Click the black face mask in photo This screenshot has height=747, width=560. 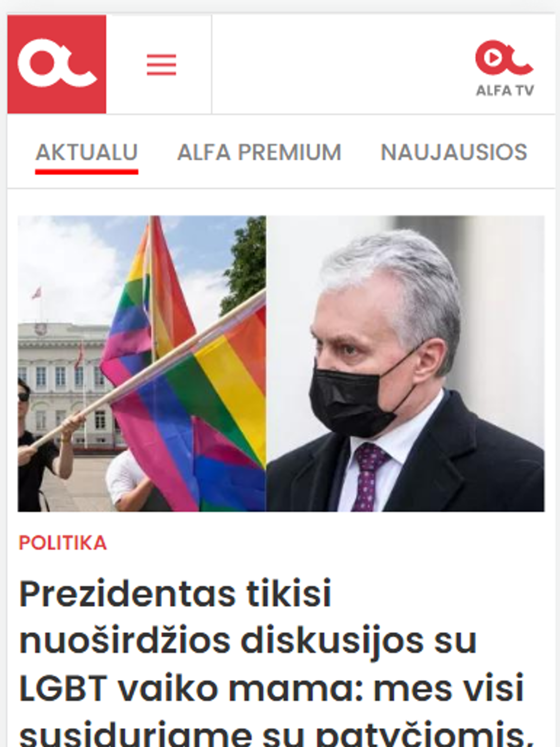coord(358,395)
